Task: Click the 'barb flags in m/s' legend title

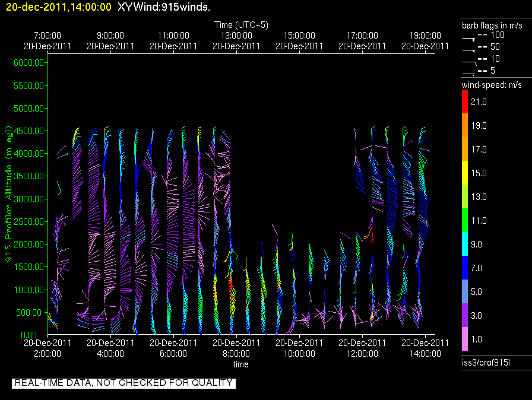Action: 492,26
